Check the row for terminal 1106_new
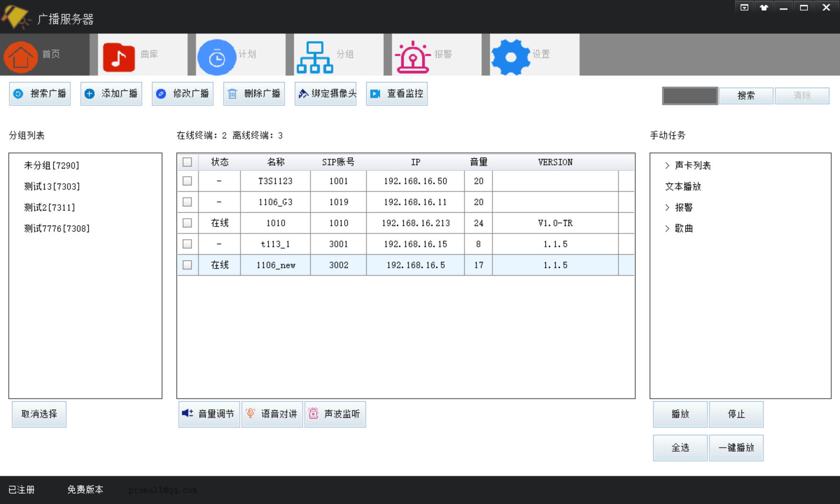 pos(188,265)
